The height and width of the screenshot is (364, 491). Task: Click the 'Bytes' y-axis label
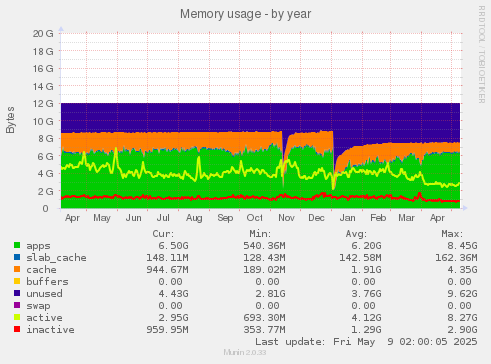pos(10,120)
